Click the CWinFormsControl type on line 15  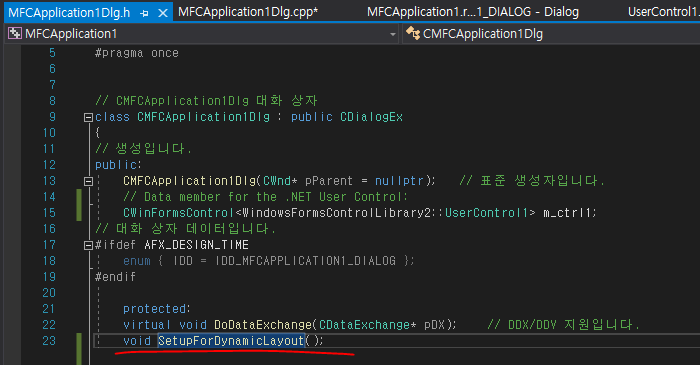click(179, 213)
